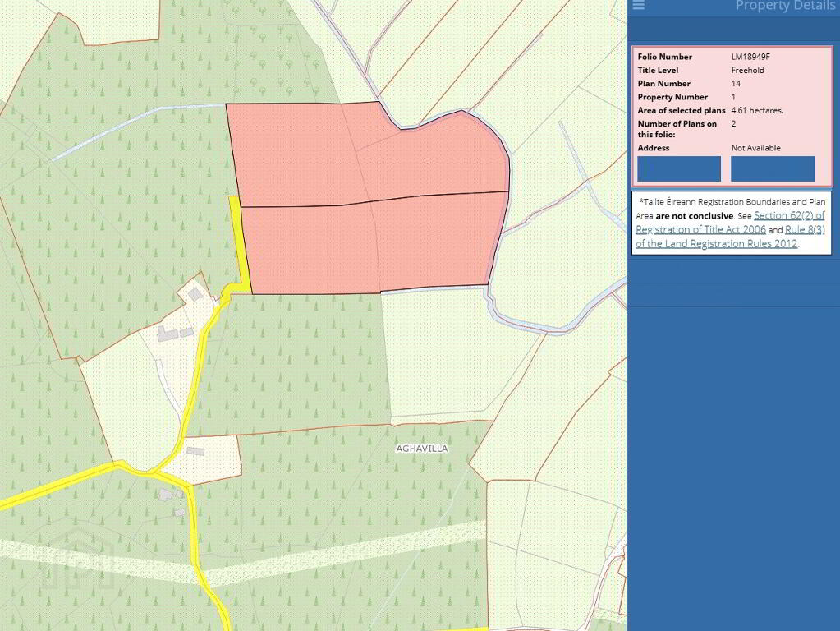Click the 4.61 hectares area value

point(756,110)
